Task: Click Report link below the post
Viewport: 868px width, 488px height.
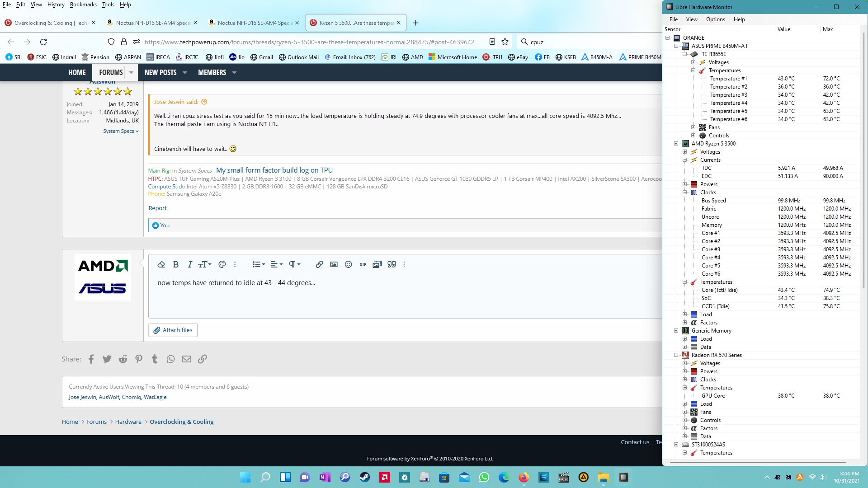Action: tap(157, 208)
